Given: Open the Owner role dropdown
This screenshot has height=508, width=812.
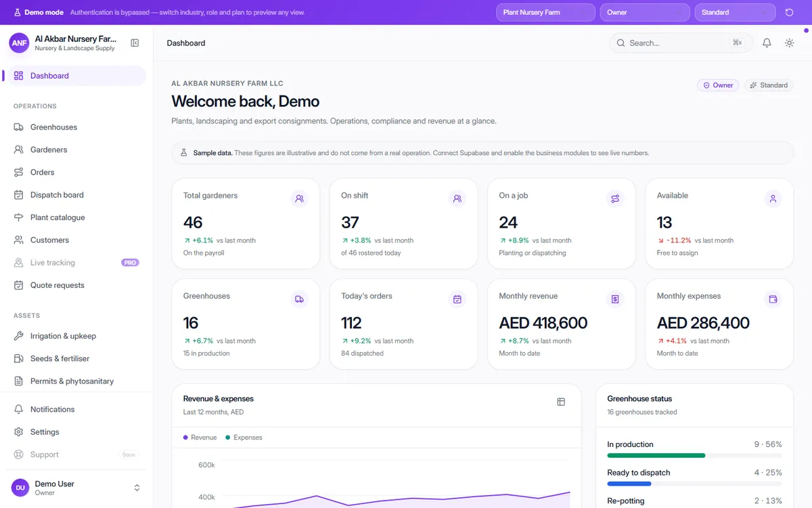Looking at the screenshot, I should click(645, 12).
